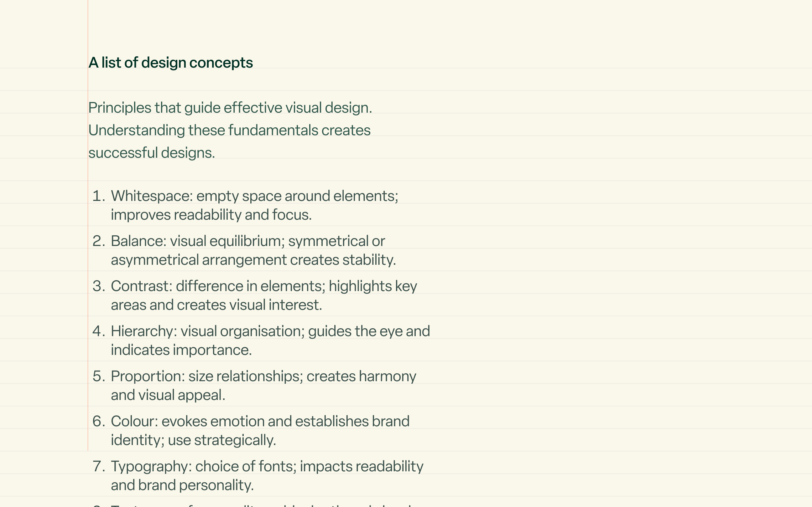Click 'indicates importance.' line
The image size is (812, 507).
click(x=181, y=350)
